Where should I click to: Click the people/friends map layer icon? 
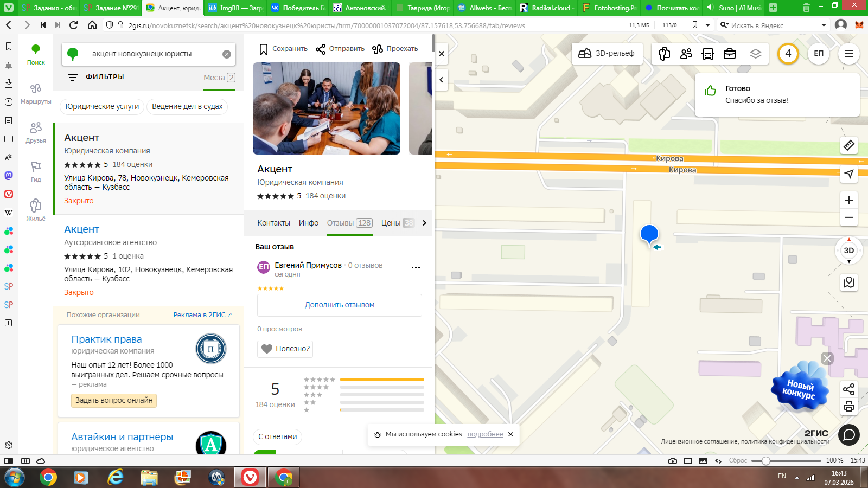686,53
